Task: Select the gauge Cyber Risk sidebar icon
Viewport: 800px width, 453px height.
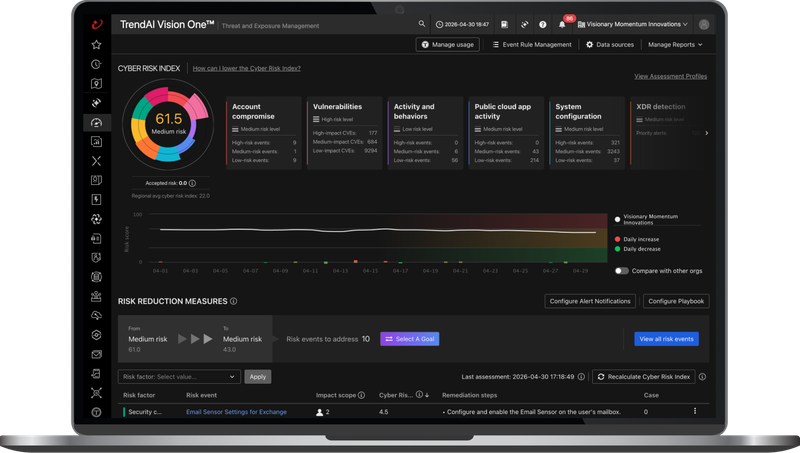Action: (x=96, y=122)
